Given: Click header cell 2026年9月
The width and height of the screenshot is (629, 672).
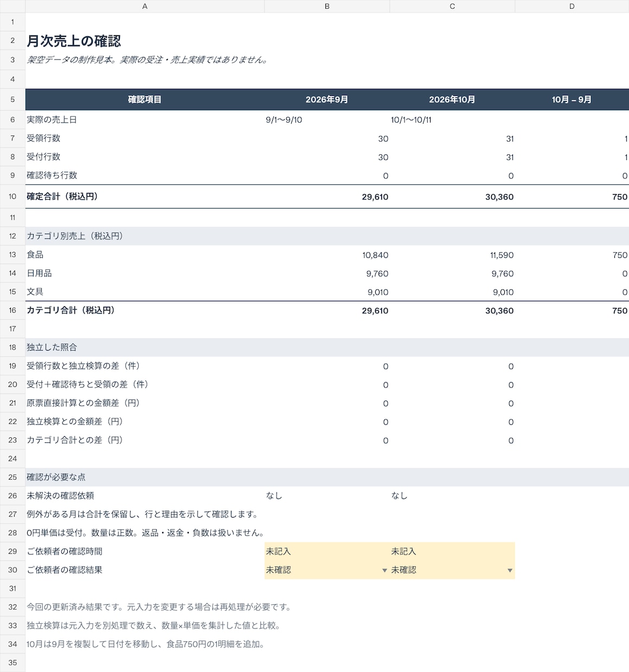Looking at the screenshot, I should pyautogui.click(x=327, y=99).
